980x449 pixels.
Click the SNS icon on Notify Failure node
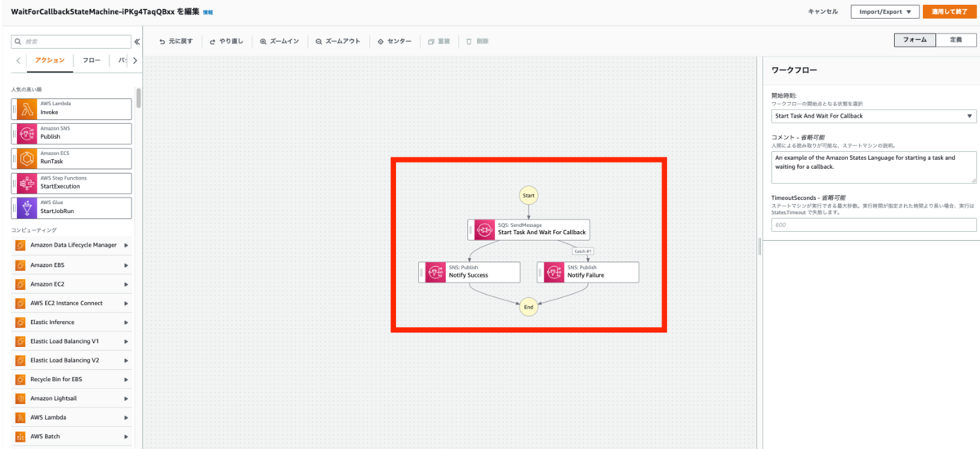(555, 272)
